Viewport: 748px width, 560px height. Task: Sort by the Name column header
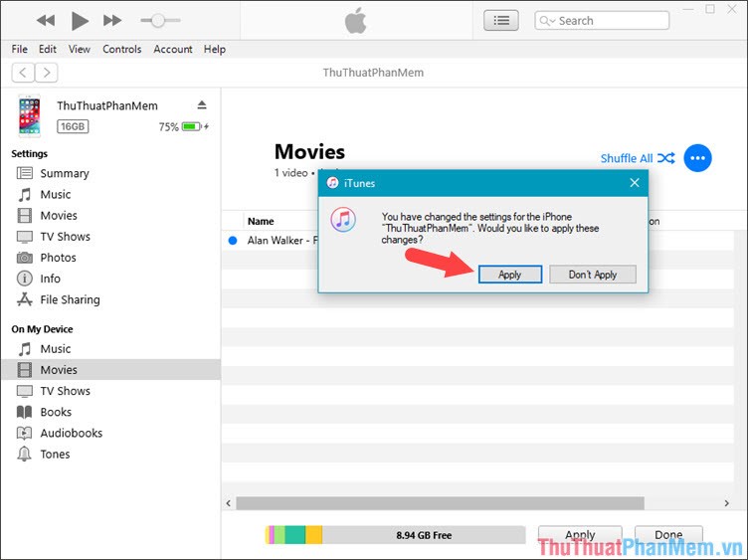[x=261, y=221]
